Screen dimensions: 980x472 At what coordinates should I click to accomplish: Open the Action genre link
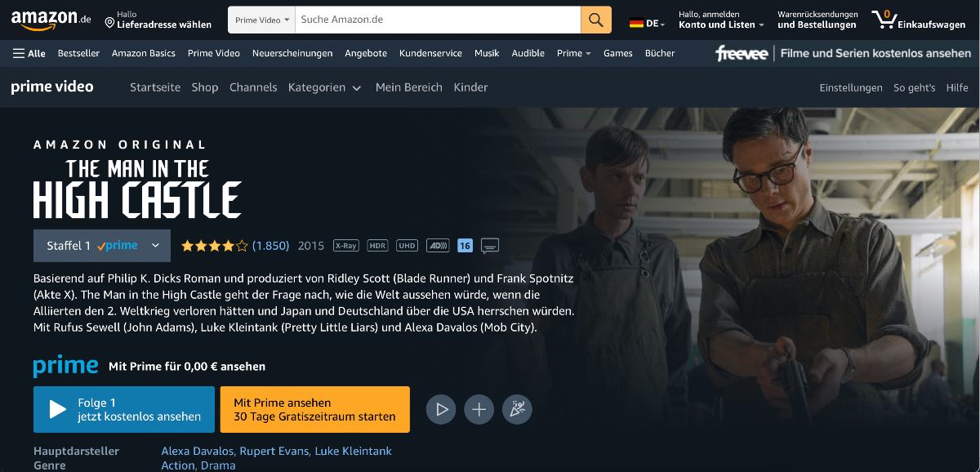click(x=178, y=465)
